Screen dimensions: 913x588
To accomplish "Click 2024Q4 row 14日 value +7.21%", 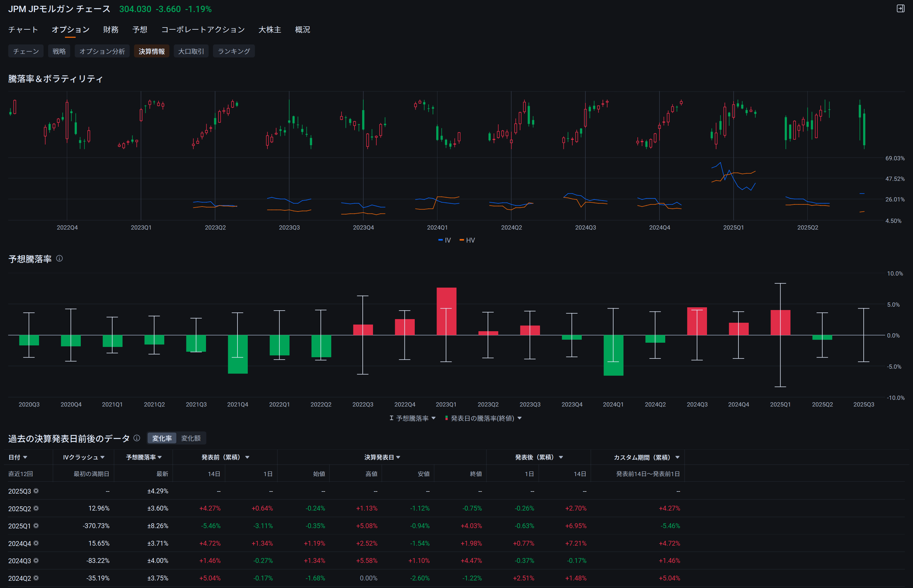I will point(576,543).
